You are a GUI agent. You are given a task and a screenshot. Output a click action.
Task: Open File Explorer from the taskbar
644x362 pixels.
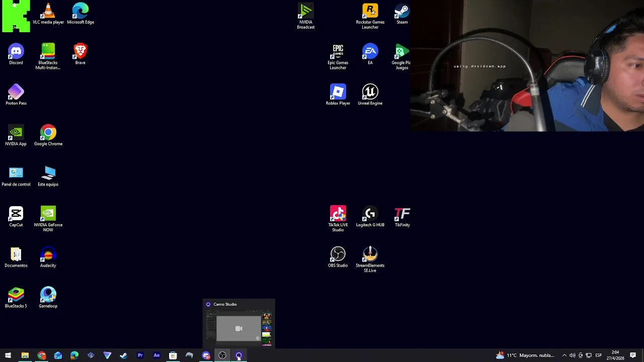point(25,355)
